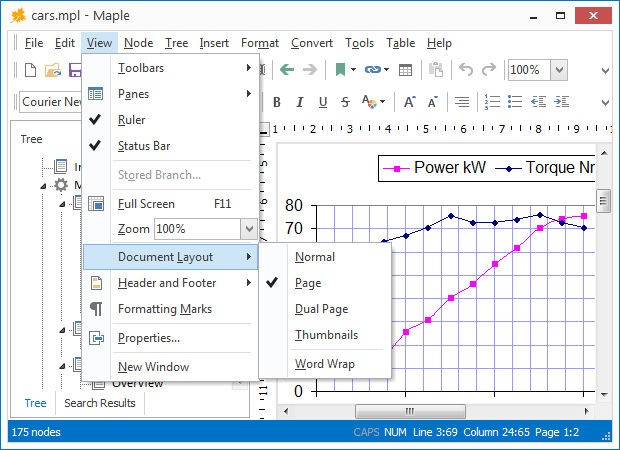Expand the Panes submenu
The width and height of the screenshot is (620, 450).
pos(170,94)
